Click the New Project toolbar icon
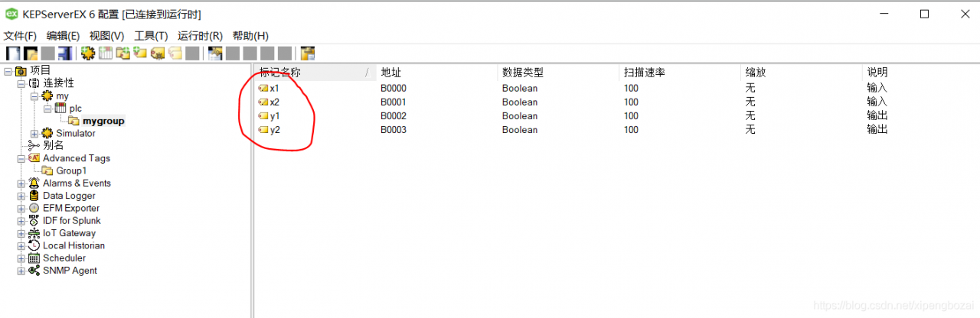 click(x=13, y=53)
